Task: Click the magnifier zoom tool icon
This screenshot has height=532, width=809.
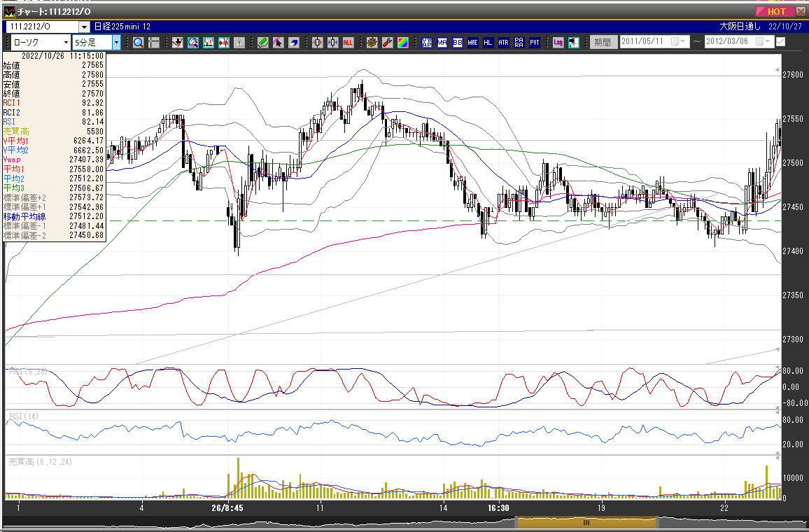Action: [139, 42]
